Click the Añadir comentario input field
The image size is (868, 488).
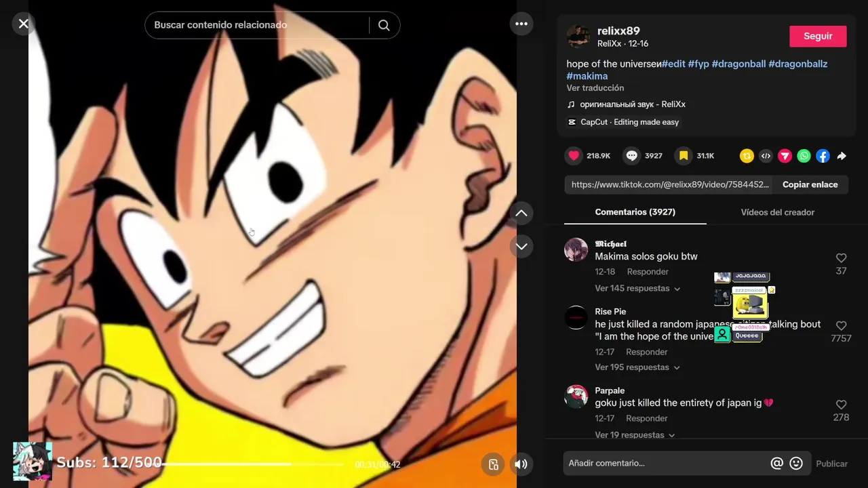click(x=666, y=464)
